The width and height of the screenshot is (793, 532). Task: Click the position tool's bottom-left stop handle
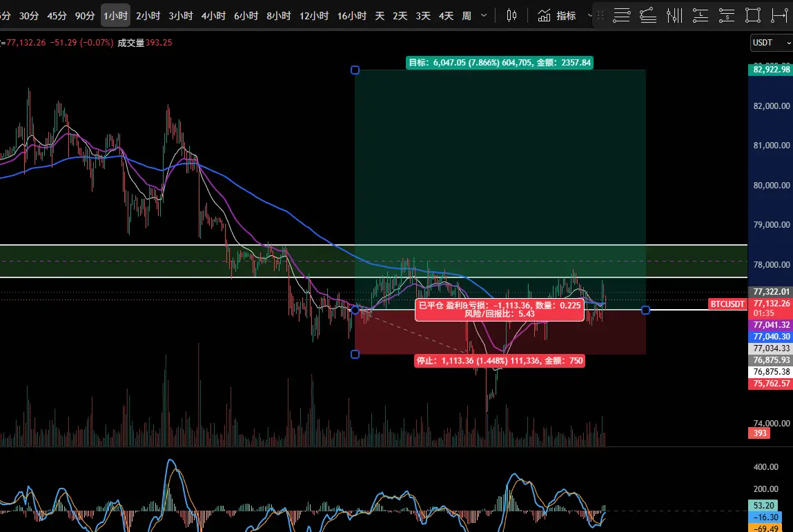point(355,354)
